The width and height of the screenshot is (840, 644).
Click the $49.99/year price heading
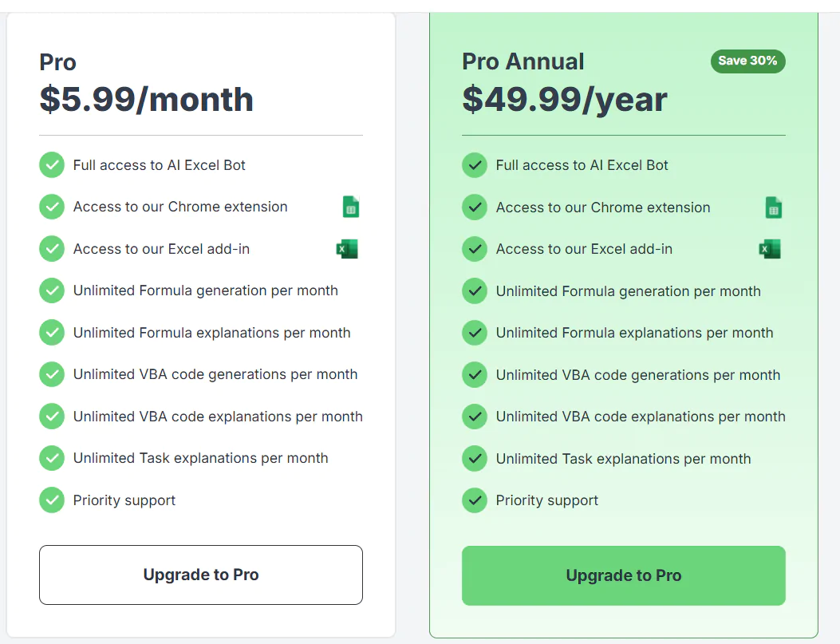tap(565, 100)
